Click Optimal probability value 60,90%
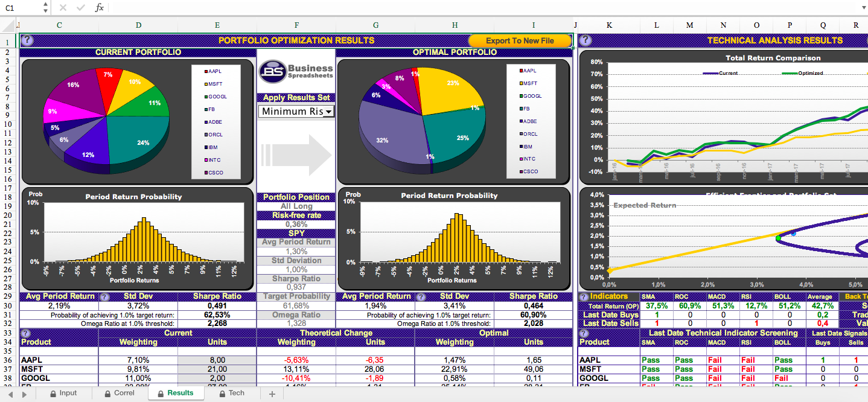 pos(533,315)
